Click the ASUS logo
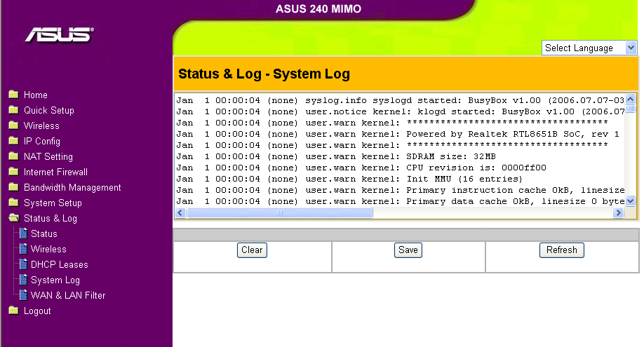 pyautogui.click(x=60, y=35)
